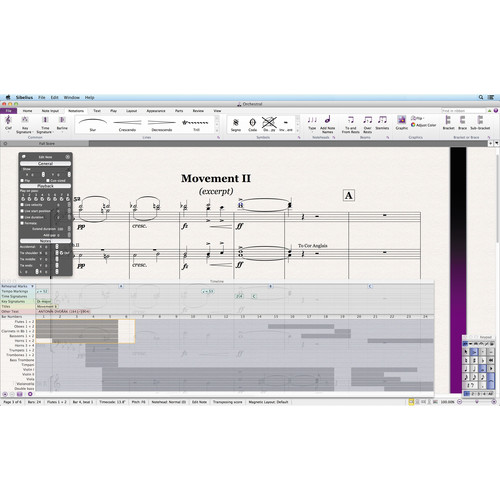This screenshot has height=500, width=500.
Task: Switch to the Note Input tab
Action: pyautogui.click(x=50, y=111)
